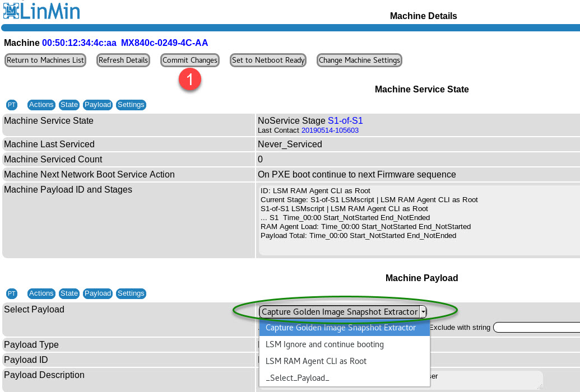
Task: Click PT badge under Machine Payload
Action: [12, 293]
